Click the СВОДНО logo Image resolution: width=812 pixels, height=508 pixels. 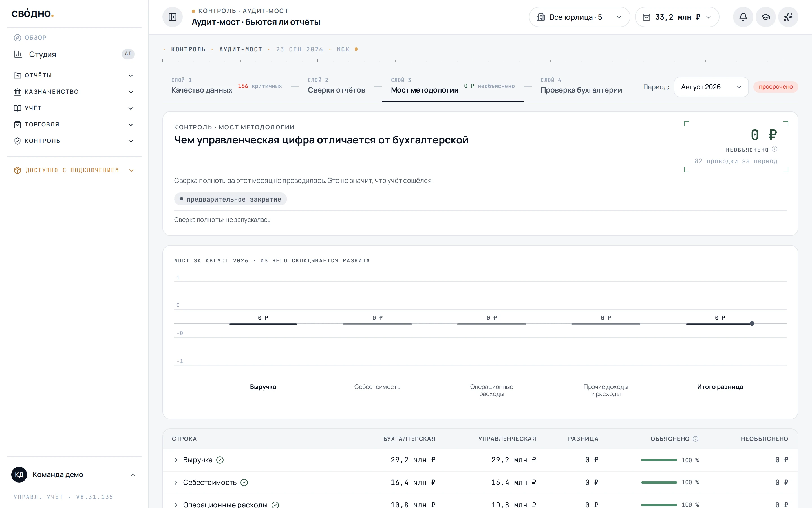[x=32, y=14]
